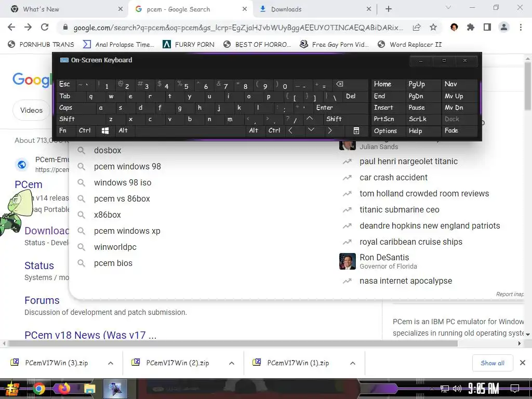This screenshot has width=532, height=399.
Task: Click the context menu key on On-Screen Keyboard
Action: click(356, 130)
